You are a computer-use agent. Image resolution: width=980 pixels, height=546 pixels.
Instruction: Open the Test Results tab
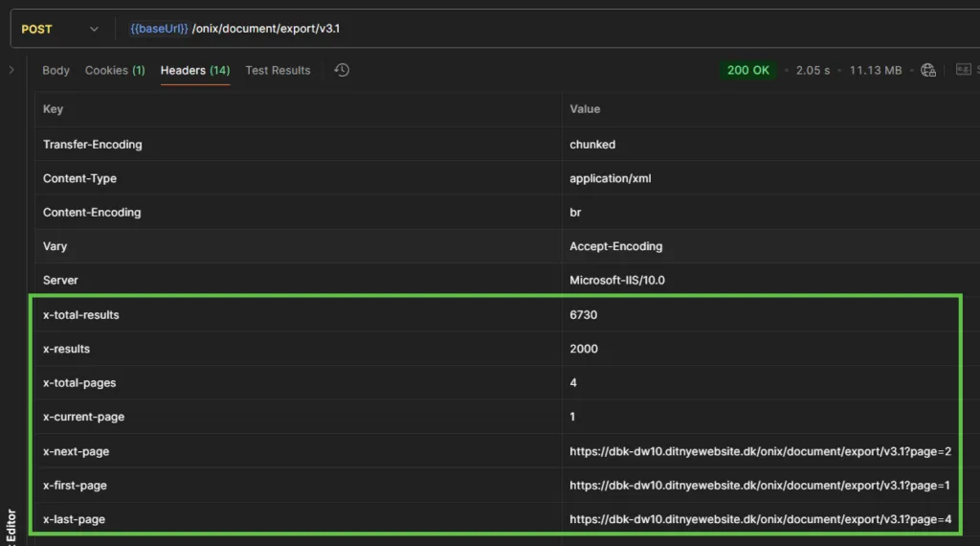click(278, 70)
